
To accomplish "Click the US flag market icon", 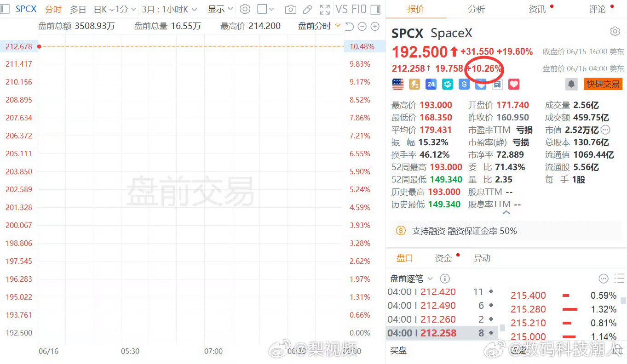I will [x=398, y=84].
